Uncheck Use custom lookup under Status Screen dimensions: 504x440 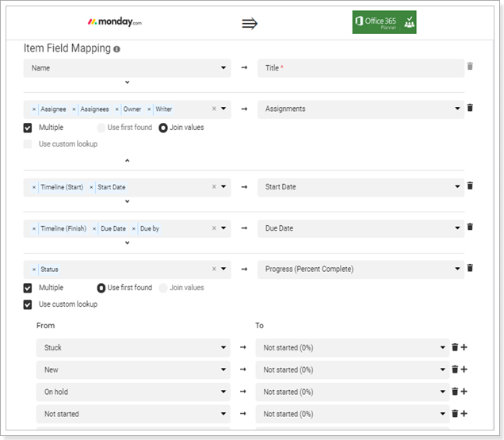coord(28,304)
